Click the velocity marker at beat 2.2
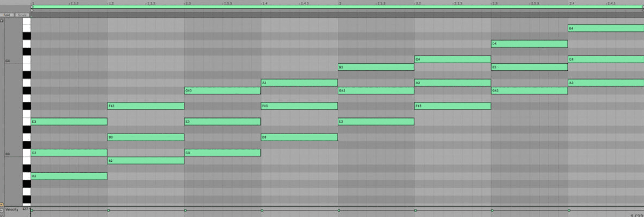Viewport: 644px width, 217px height. click(x=415, y=210)
